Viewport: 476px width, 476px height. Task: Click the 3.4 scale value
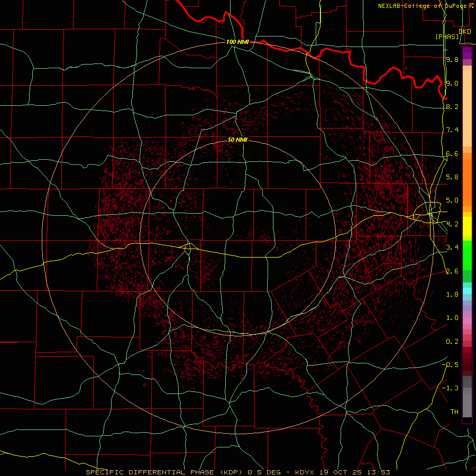(452, 247)
